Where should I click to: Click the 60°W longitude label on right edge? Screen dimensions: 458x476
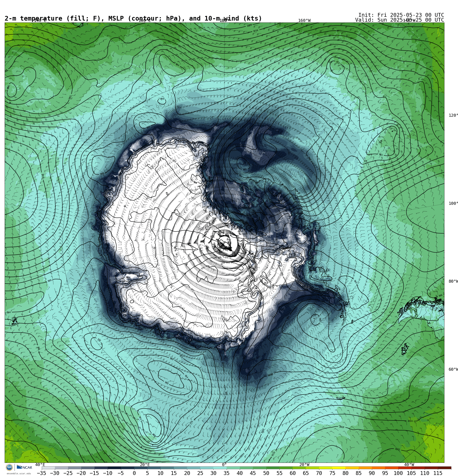(453, 369)
